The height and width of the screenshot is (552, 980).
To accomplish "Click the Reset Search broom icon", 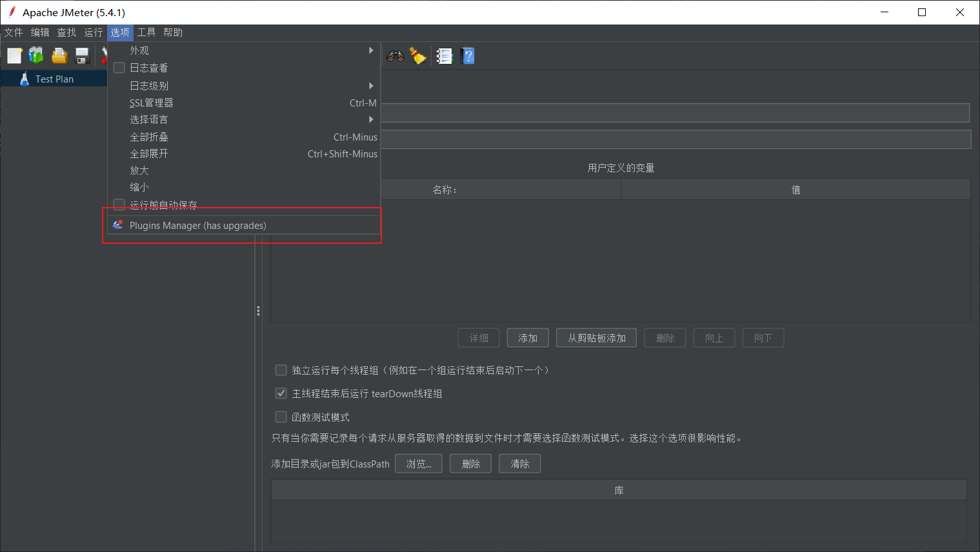I will point(418,56).
